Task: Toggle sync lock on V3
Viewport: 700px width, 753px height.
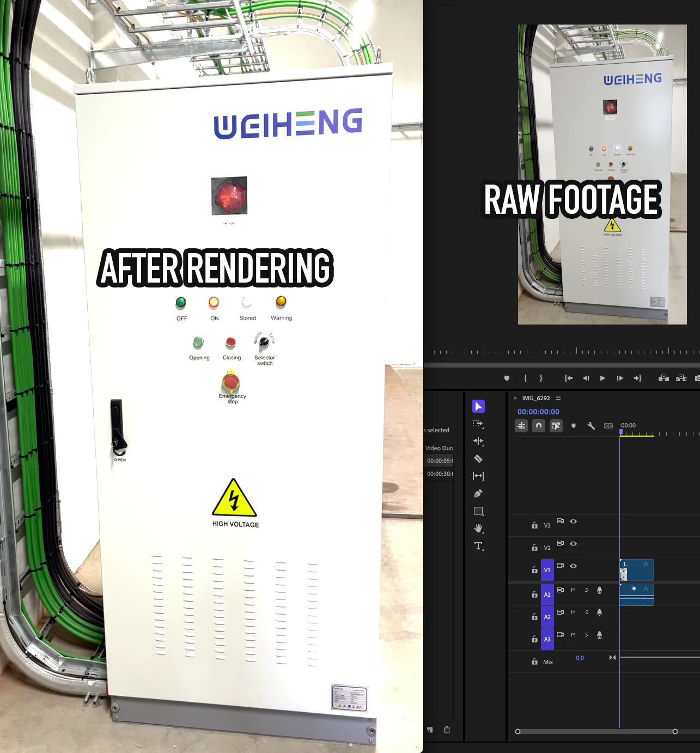Action: point(560,521)
